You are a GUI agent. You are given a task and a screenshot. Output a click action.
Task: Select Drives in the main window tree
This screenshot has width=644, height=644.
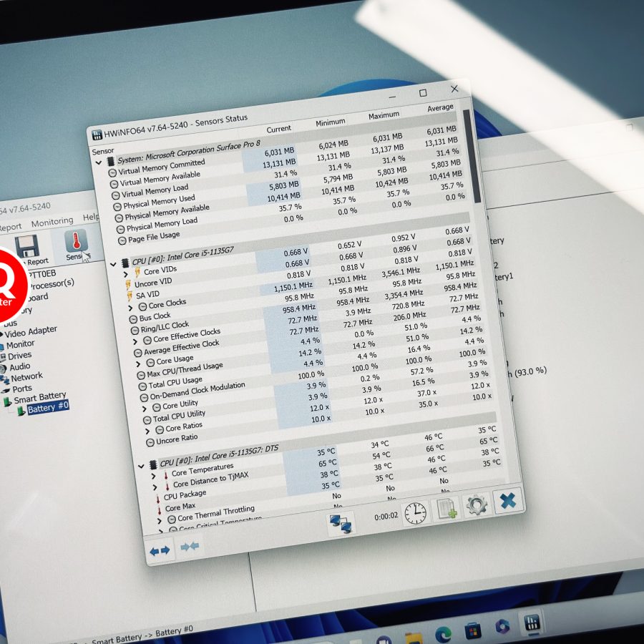click(20, 356)
